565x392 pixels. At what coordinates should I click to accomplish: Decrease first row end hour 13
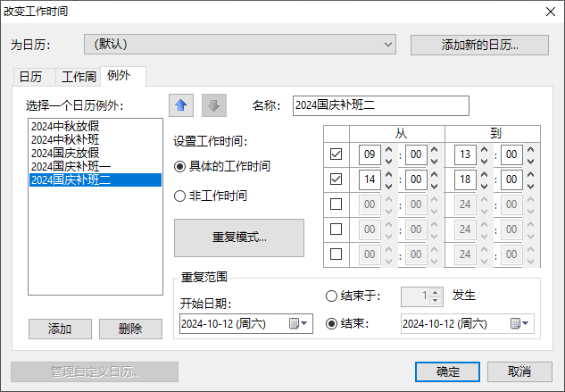(x=483, y=159)
